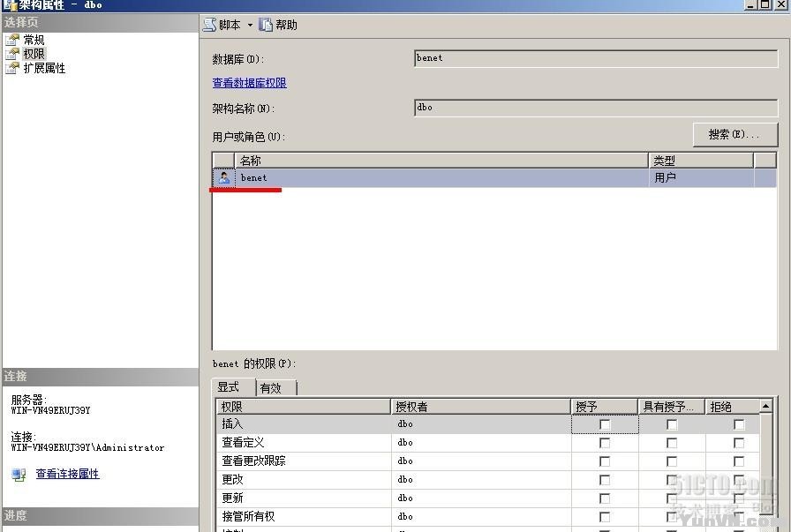Click the 名称 column header
This screenshot has width=791, height=532.
(x=441, y=161)
